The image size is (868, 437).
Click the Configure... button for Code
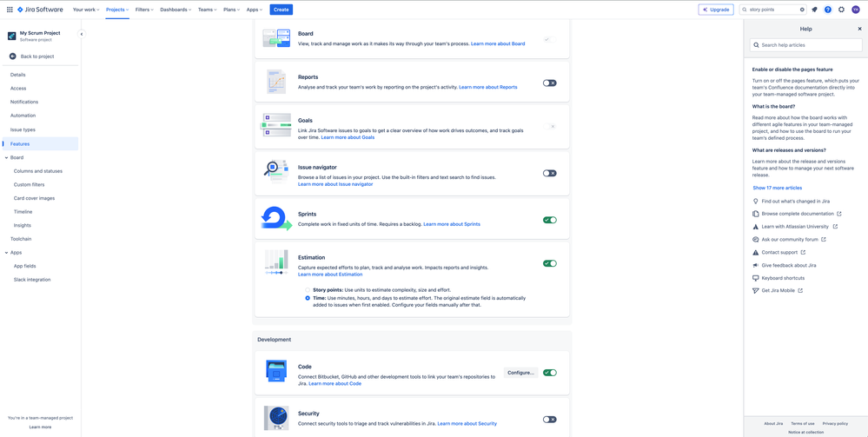(x=521, y=373)
